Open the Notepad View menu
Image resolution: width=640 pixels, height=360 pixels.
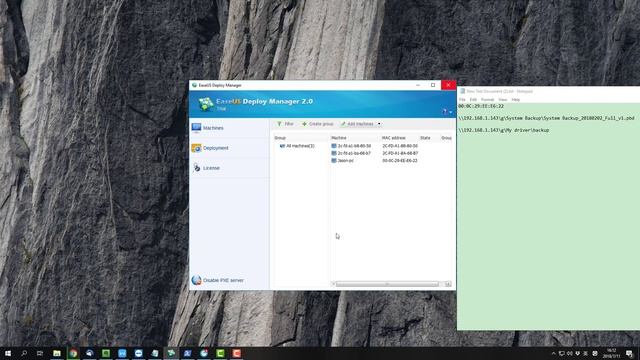(503, 100)
